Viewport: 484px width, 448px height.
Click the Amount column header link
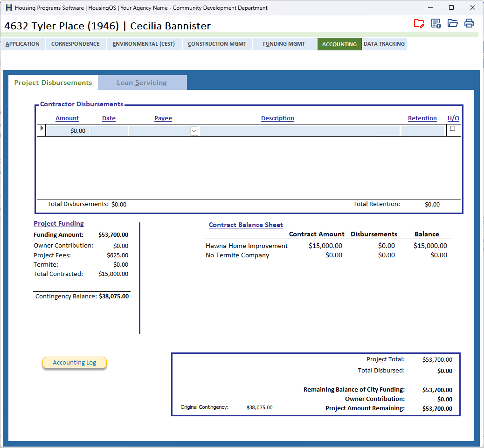(67, 118)
